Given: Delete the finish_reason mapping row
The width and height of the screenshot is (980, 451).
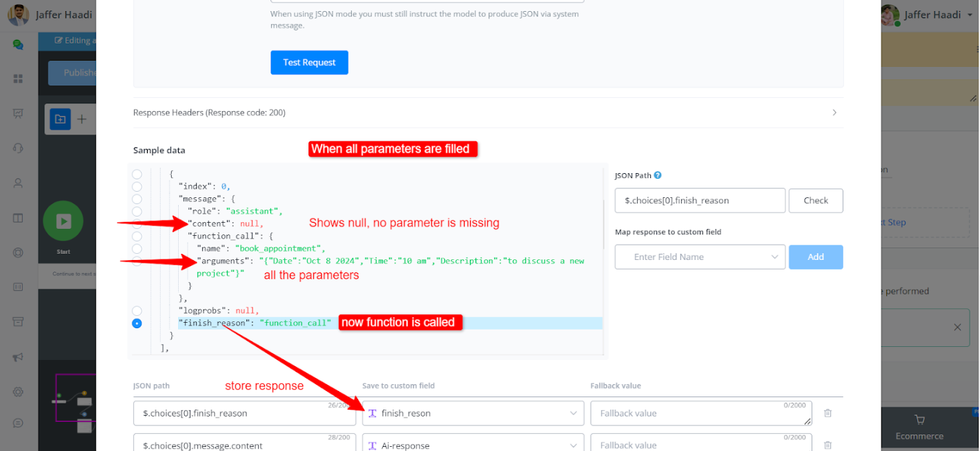Looking at the screenshot, I should coord(827,413).
